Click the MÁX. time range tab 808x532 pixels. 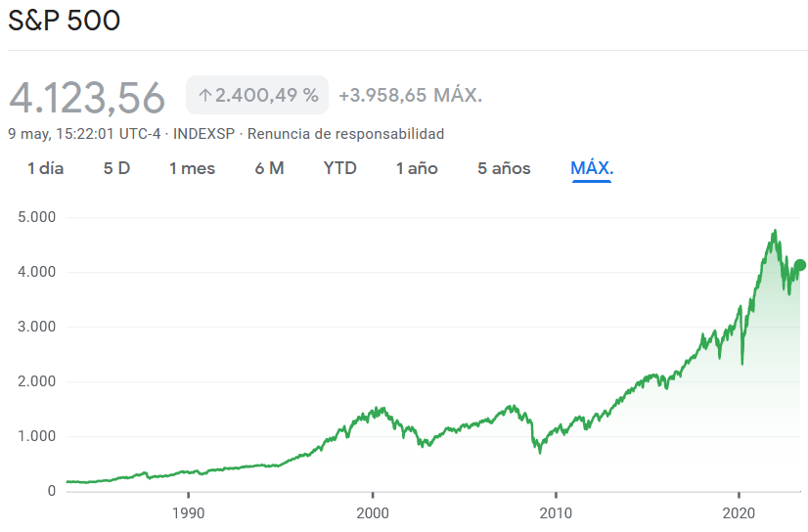tap(592, 168)
